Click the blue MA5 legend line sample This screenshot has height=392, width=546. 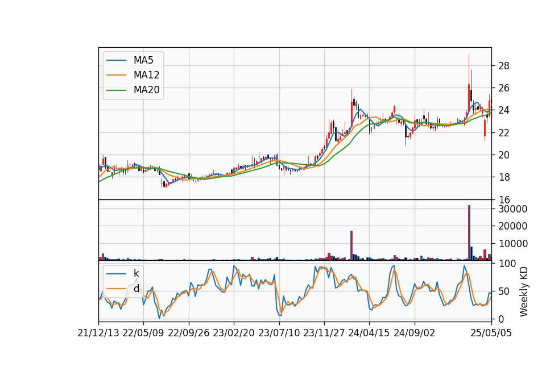point(116,60)
